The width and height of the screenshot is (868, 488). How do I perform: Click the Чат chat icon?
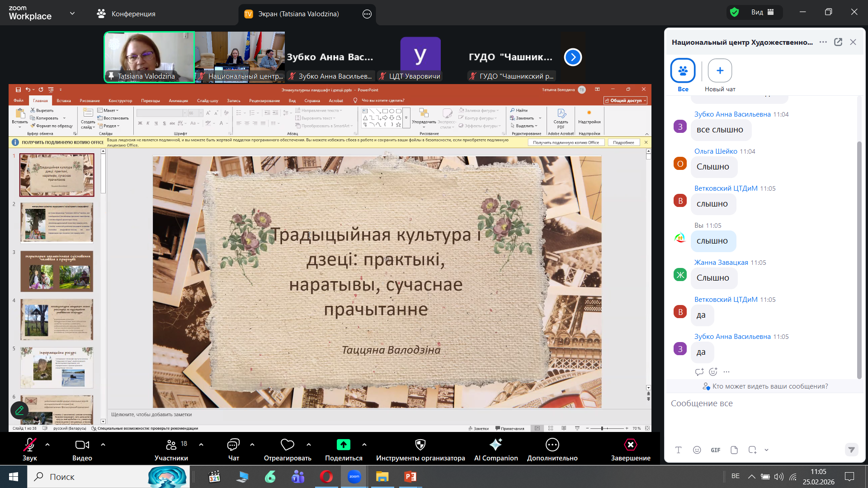click(233, 445)
